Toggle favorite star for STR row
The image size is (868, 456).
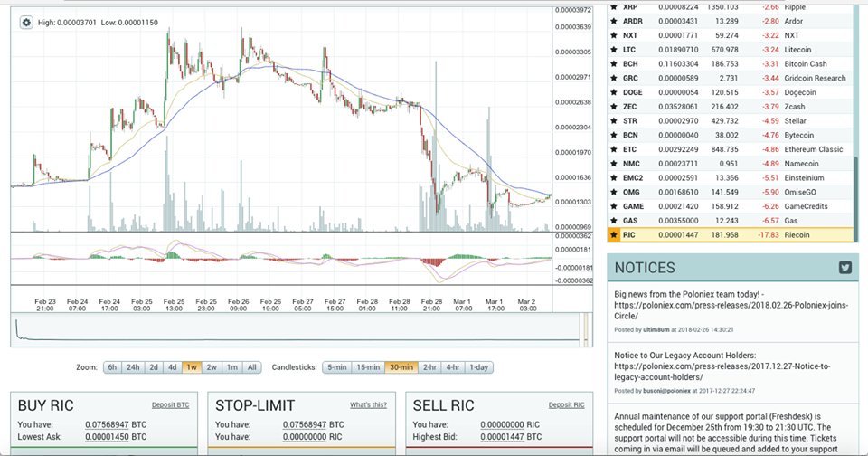tap(613, 121)
